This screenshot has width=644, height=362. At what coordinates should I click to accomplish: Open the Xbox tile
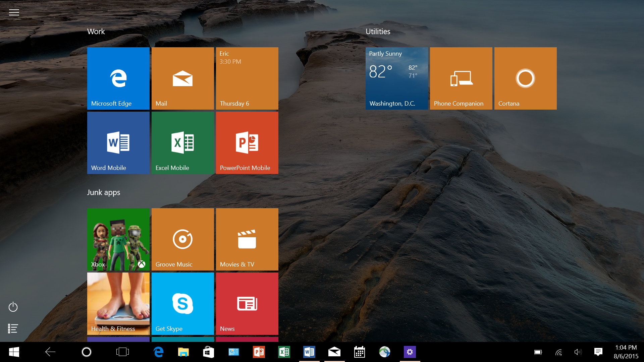pos(118,239)
